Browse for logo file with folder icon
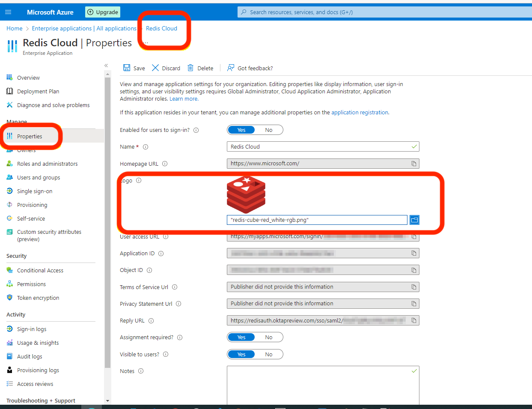The height and width of the screenshot is (409, 532). tap(414, 220)
